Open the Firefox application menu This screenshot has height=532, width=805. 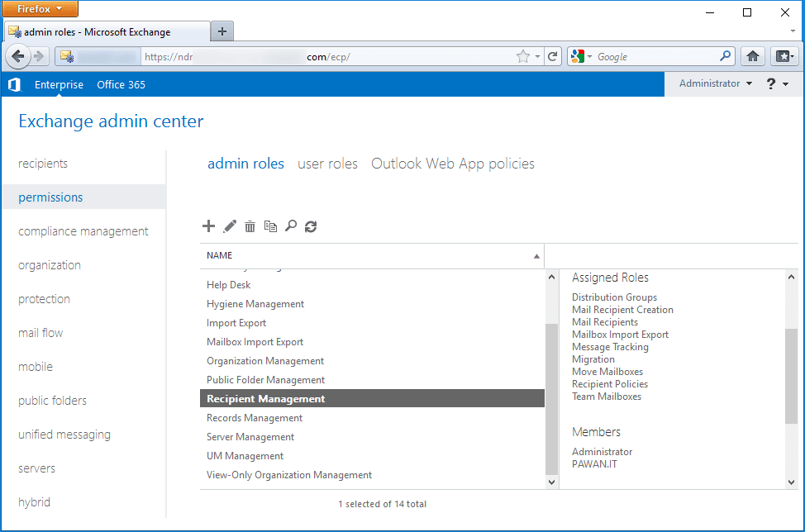(40, 9)
